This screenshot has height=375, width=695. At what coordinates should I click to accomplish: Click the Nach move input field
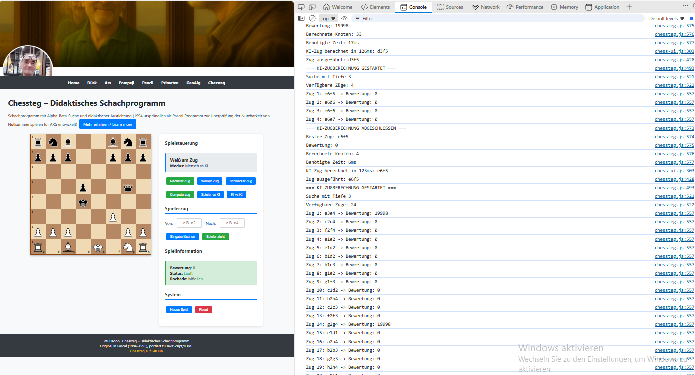pos(232,223)
